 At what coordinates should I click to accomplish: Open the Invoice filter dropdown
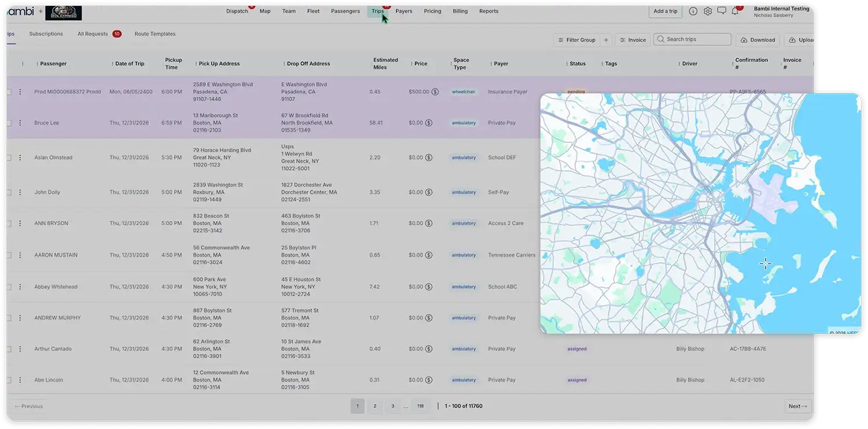pyautogui.click(x=632, y=40)
